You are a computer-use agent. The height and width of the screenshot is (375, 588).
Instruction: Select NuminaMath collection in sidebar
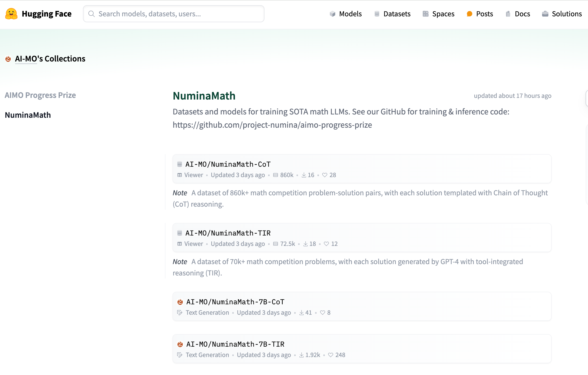(x=28, y=115)
